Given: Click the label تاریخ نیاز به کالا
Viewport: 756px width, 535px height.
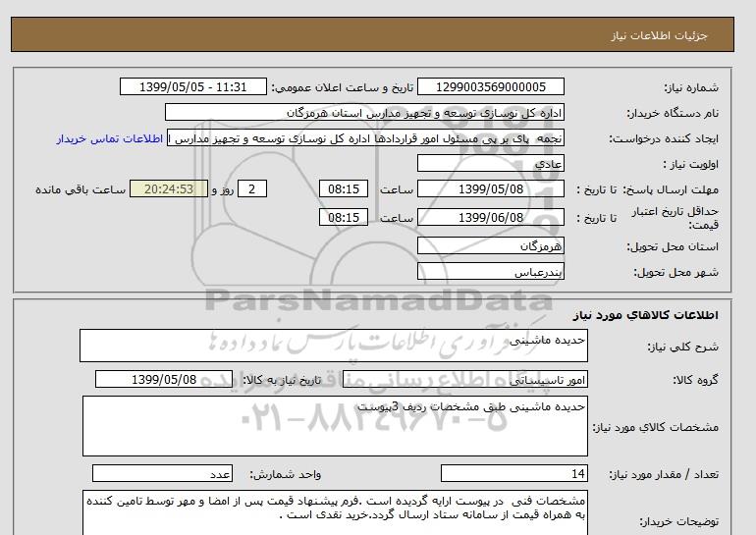Looking at the screenshot, I should (x=281, y=380).
